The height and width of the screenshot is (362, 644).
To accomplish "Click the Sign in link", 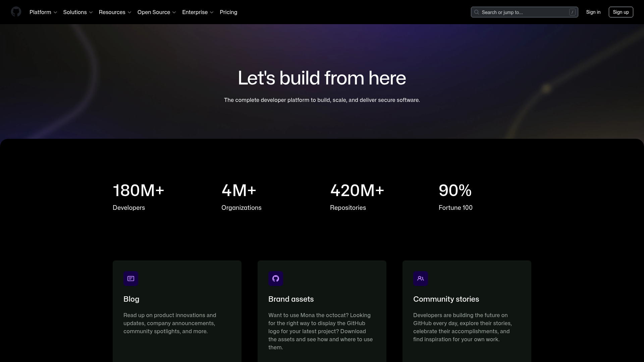I will (x=593, y=12).
